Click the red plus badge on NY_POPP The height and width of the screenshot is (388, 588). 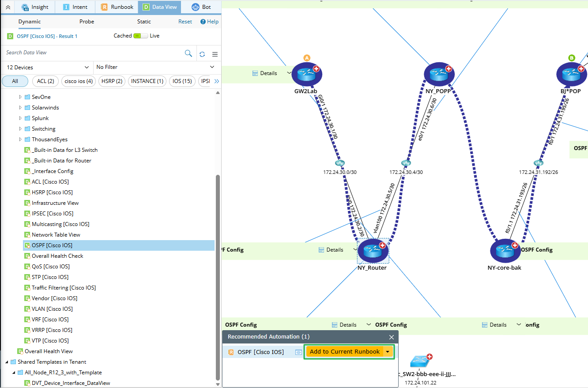(449, 68)
